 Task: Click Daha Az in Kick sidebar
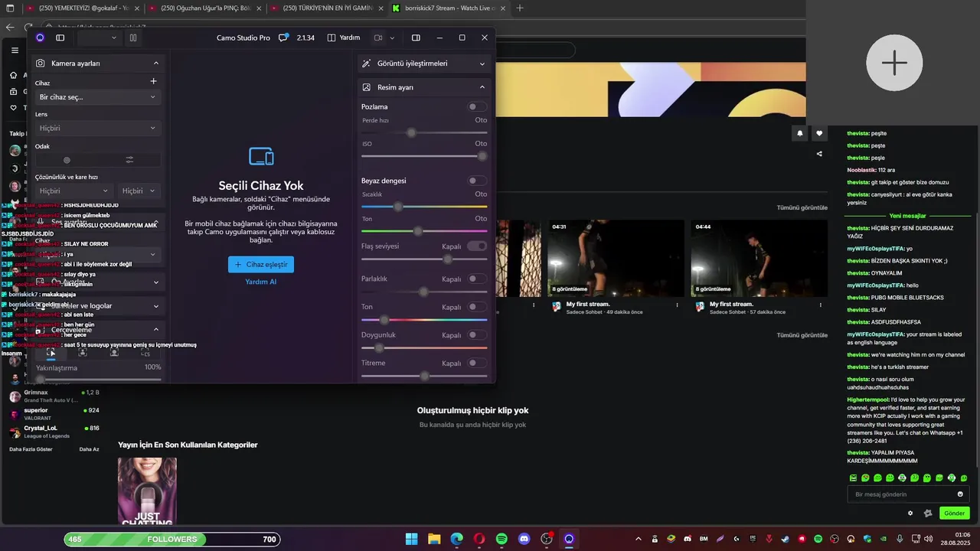tap(89, 449)
